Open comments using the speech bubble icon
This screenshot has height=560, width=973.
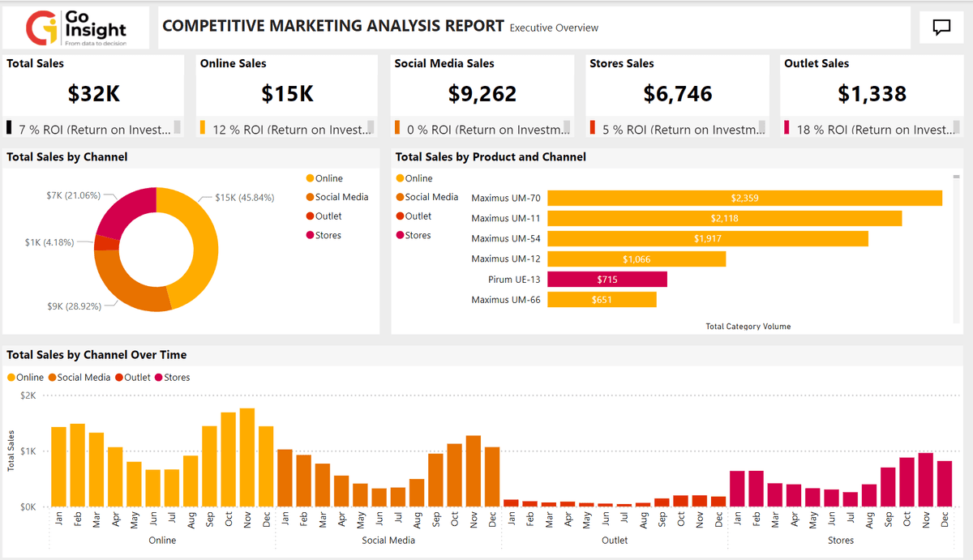coord(941,26)
